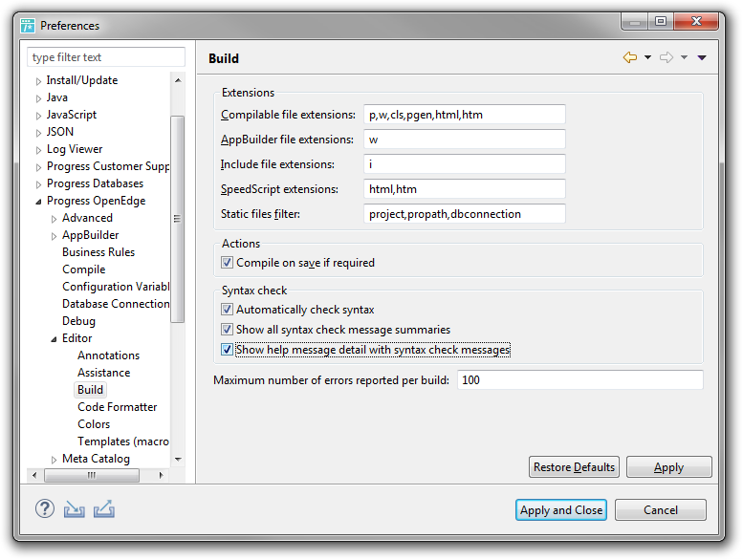Click the Forward navigation arrow icon

pos(667,57)
